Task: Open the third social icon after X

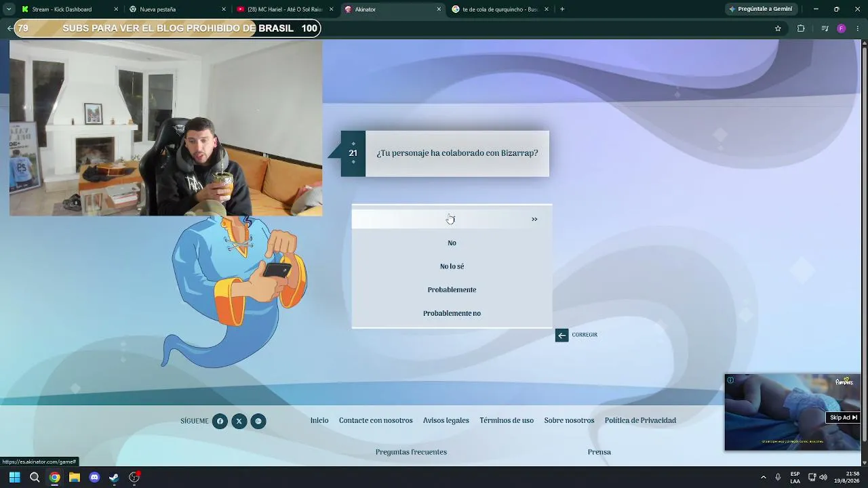Action: pyautogui.click(x=258, y=422)
